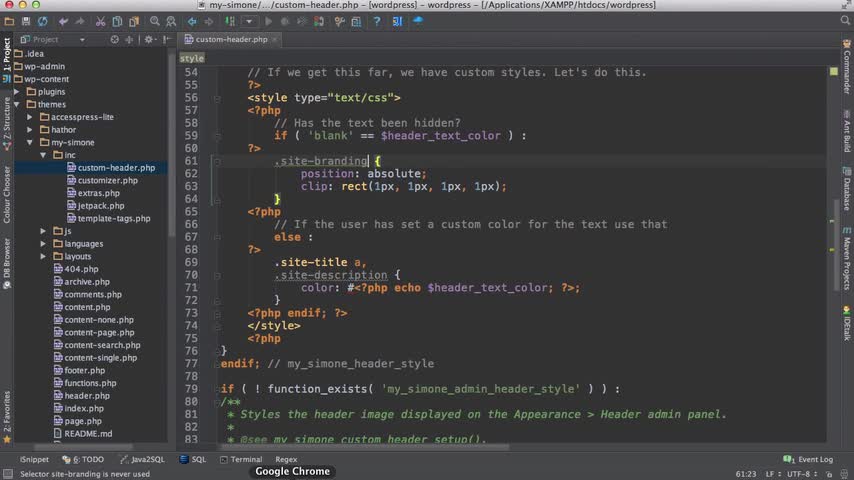The width and height of the screenshot is (854, 480).
Task: Close the custom-header.php editor tab
Action: click(275, 39)
